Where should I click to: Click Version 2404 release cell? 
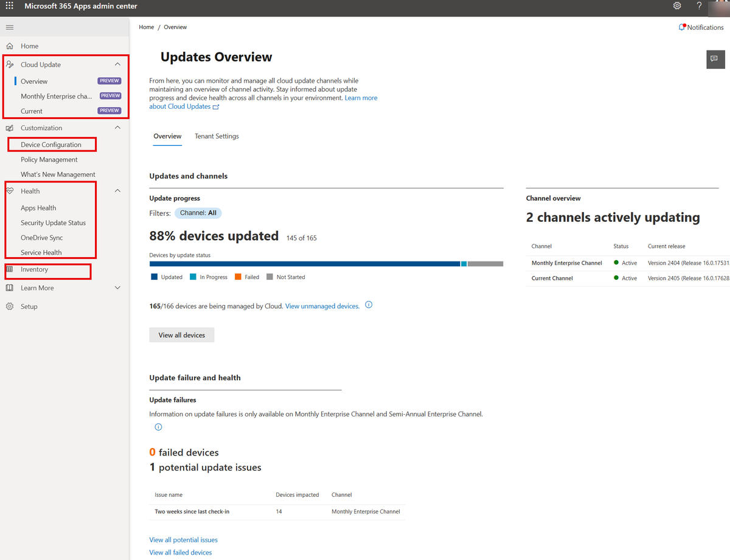click(689, 263)
